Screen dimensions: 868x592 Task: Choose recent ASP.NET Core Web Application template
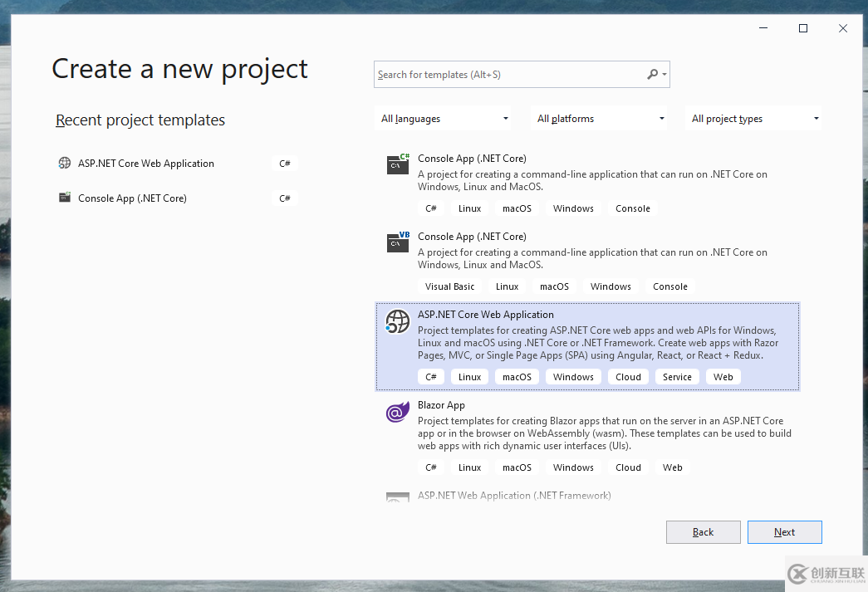click(x=145, y=164)
